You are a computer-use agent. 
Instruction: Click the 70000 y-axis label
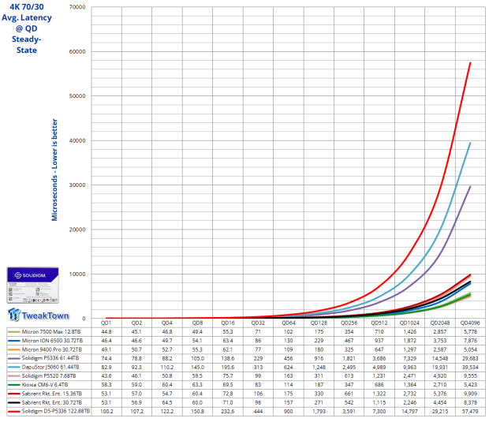click(x=77, y=7)
